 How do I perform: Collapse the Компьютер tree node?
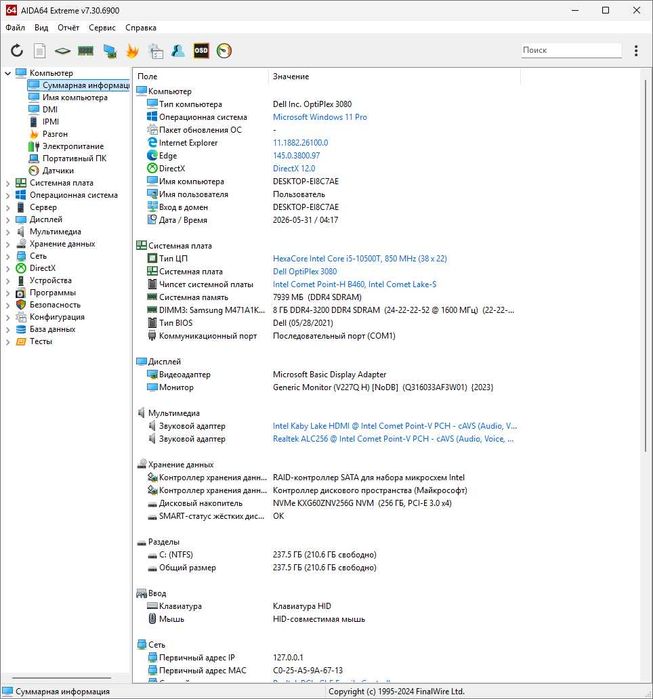[x=8, y=73]
